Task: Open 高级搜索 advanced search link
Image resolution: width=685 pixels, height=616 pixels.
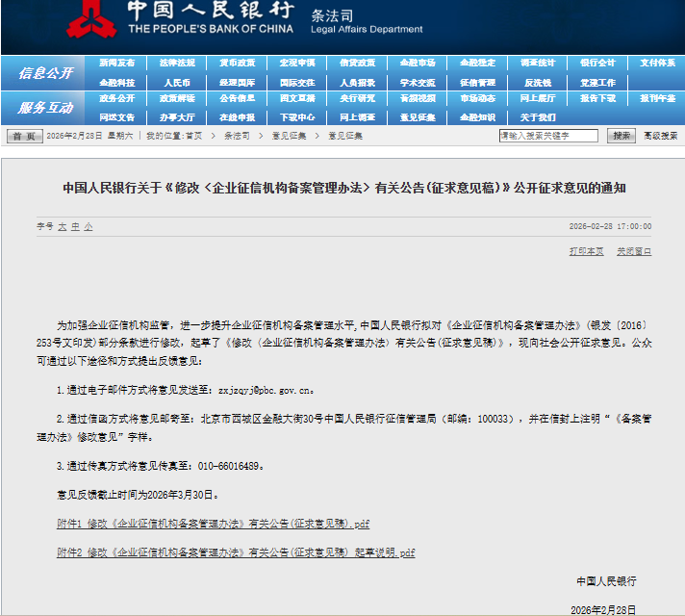Action: pyautogui.click(x=661, y=136)
